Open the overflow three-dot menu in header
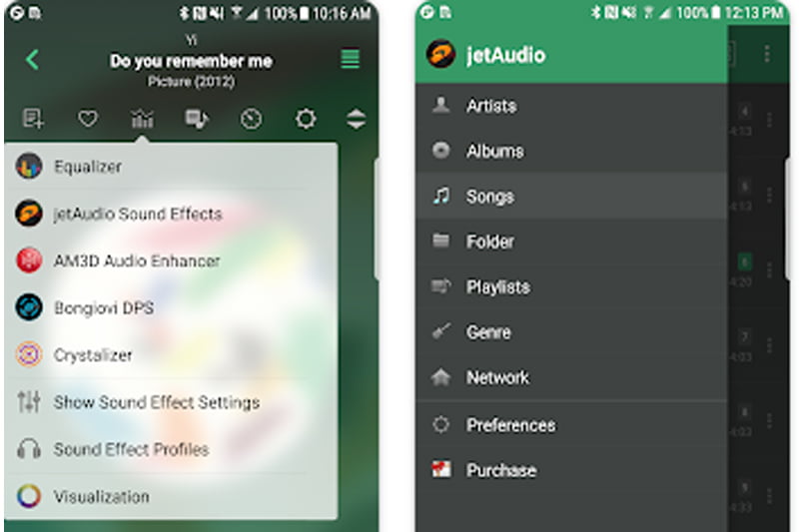 (x=767, y=54)
